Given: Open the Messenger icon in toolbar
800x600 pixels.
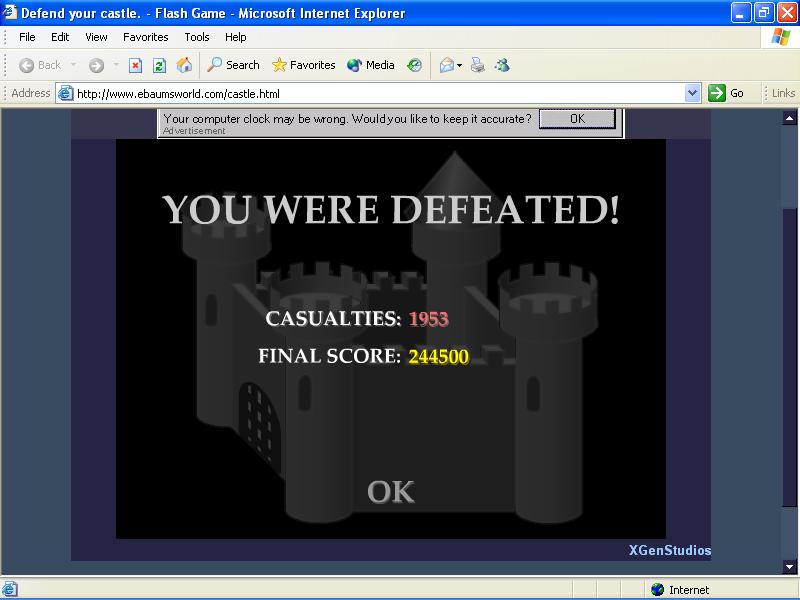Looking at the screenshot, I should (x=502, y=65).
